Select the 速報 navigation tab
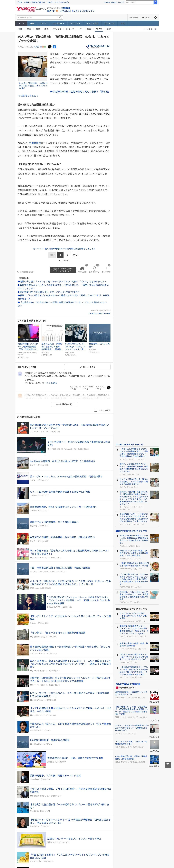This screenshot has height=868, width=174. tap(32, 24)
